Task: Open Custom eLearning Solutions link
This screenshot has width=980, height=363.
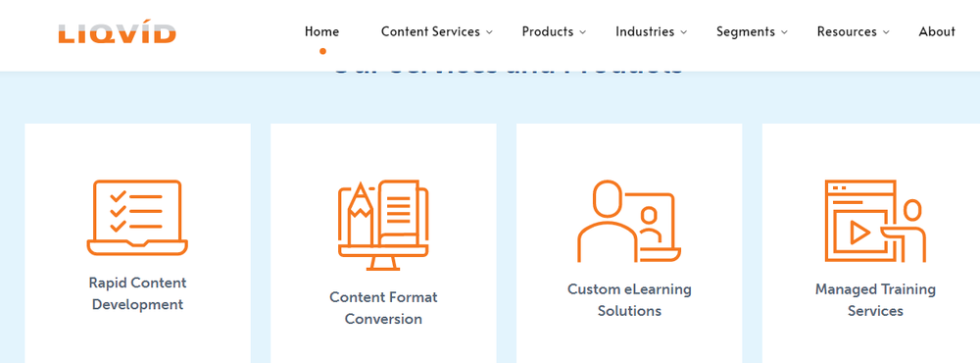Action: coord(629,300)
